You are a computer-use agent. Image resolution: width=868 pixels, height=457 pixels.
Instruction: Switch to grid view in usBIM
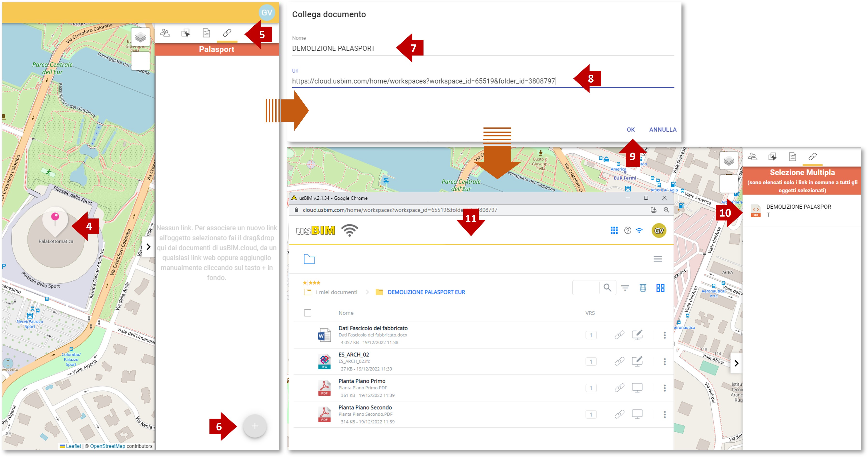click(x=660, y=288)
